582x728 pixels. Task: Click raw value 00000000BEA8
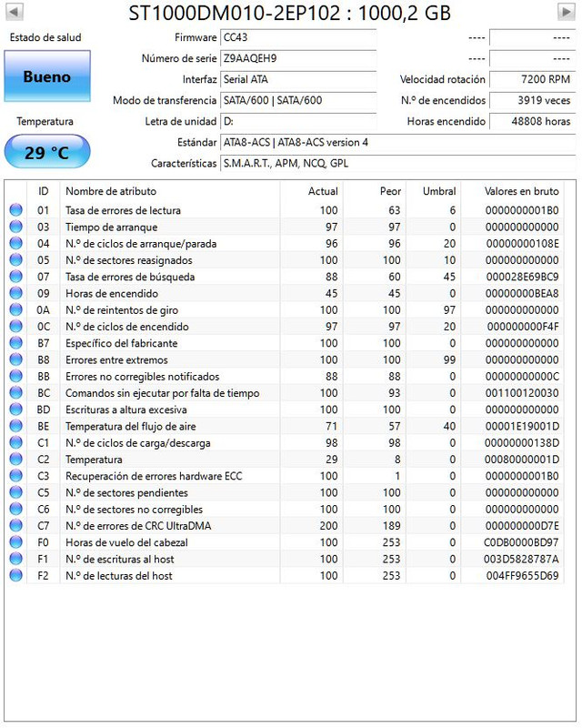click(522, 293)
